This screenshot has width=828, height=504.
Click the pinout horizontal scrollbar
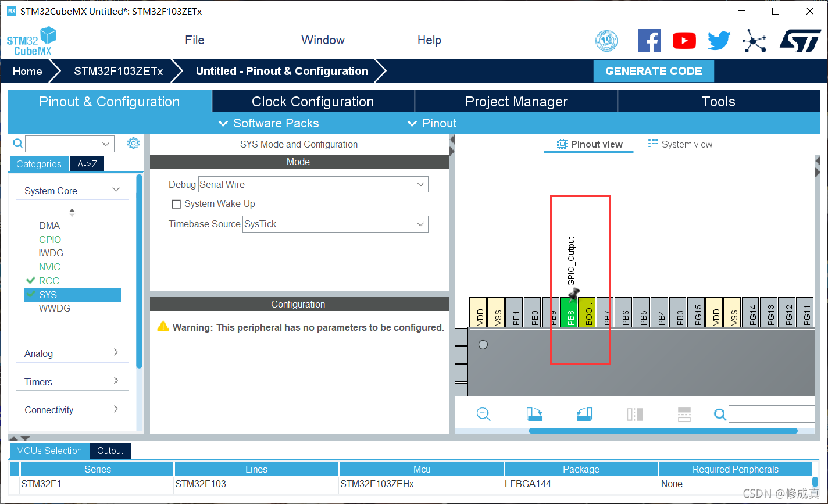(663, 431)
